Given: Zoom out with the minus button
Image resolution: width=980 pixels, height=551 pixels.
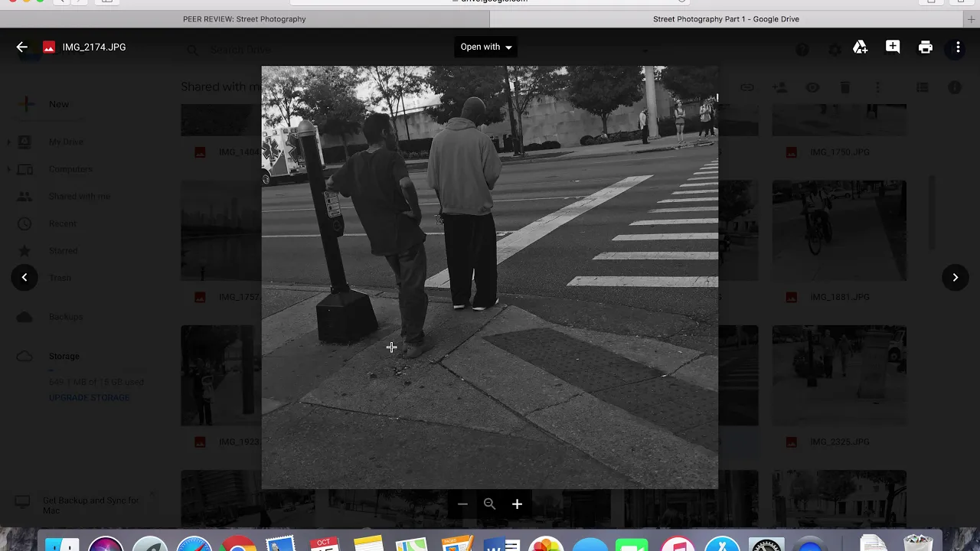Looking at the screenshot, I should coord(462,504).
